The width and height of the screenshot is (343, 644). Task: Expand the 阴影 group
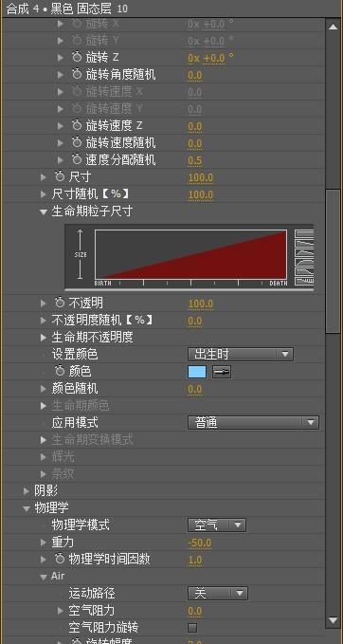tap(27, 490)
